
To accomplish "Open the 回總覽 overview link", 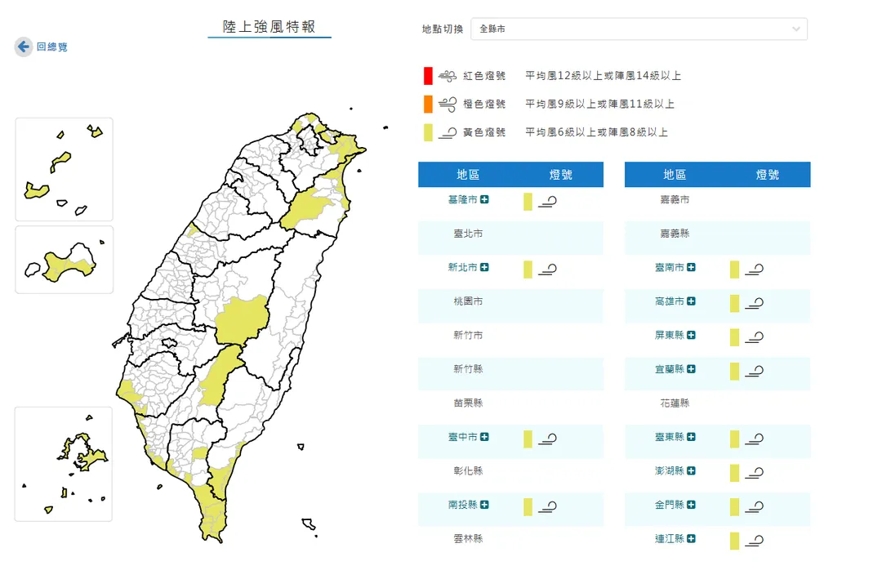I will [51, 47].
